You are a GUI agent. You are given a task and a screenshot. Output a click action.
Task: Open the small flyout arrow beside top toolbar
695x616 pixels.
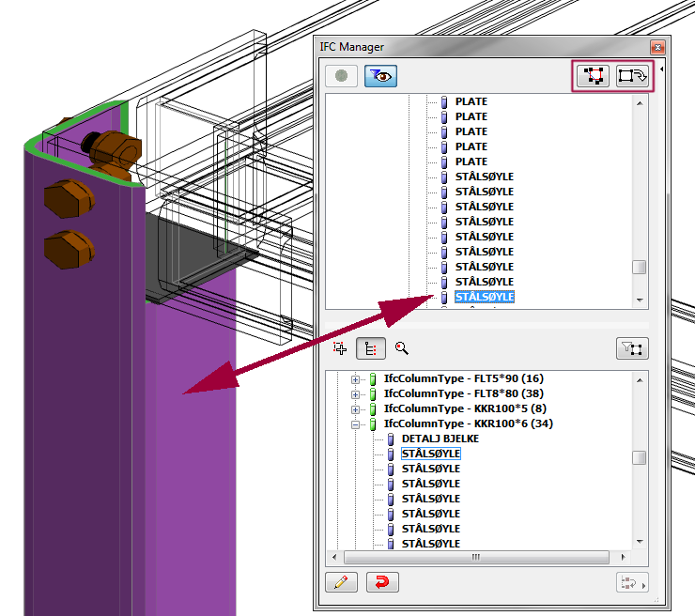pos(662,69)
